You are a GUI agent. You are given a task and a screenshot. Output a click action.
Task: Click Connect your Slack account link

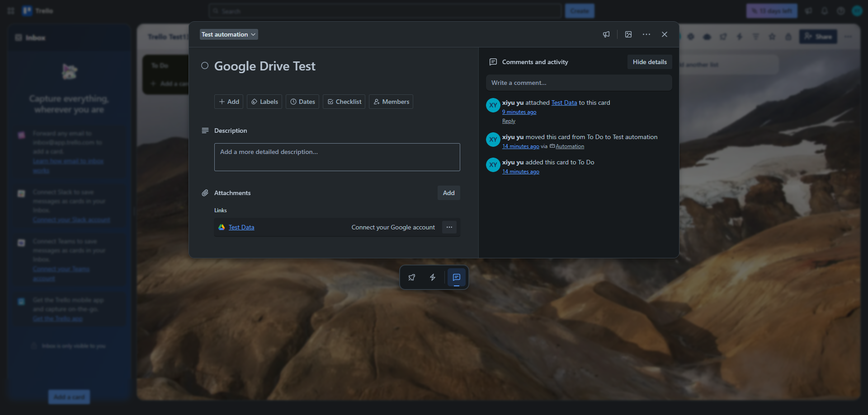[x=71, y=219]
